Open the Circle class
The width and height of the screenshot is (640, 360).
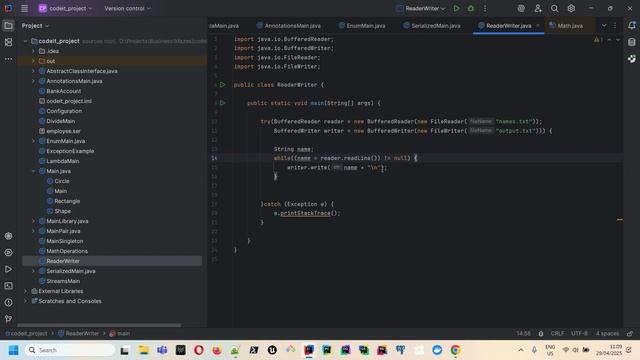(62, 181)
